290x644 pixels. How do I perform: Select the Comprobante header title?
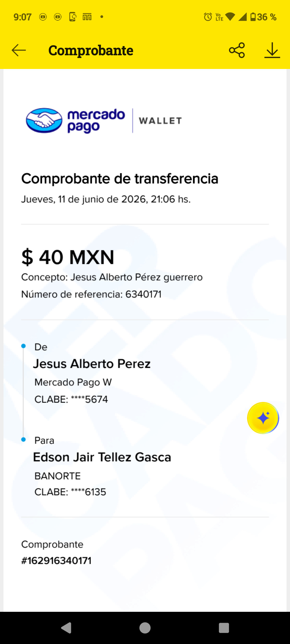tap(91, 50)
